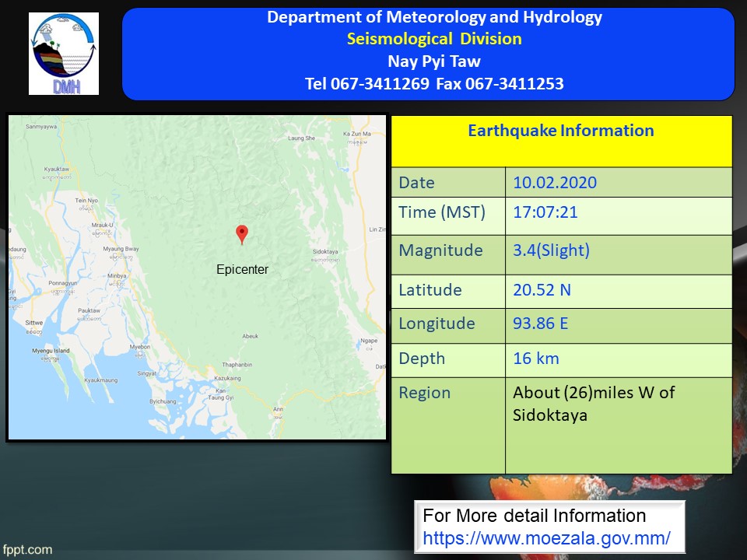Click the Epicenter text label on the map
Screen dimensions: 747x560
242,270
